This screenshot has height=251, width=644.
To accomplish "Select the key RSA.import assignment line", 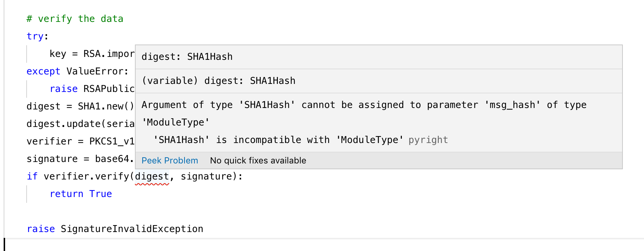I will pos(91,54).
